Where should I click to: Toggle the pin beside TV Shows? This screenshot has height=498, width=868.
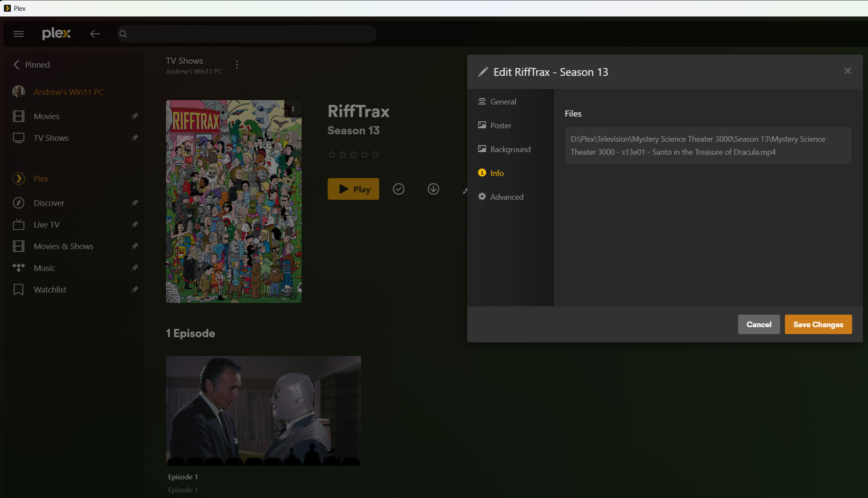pyautogui.click(x=135, y=138)
